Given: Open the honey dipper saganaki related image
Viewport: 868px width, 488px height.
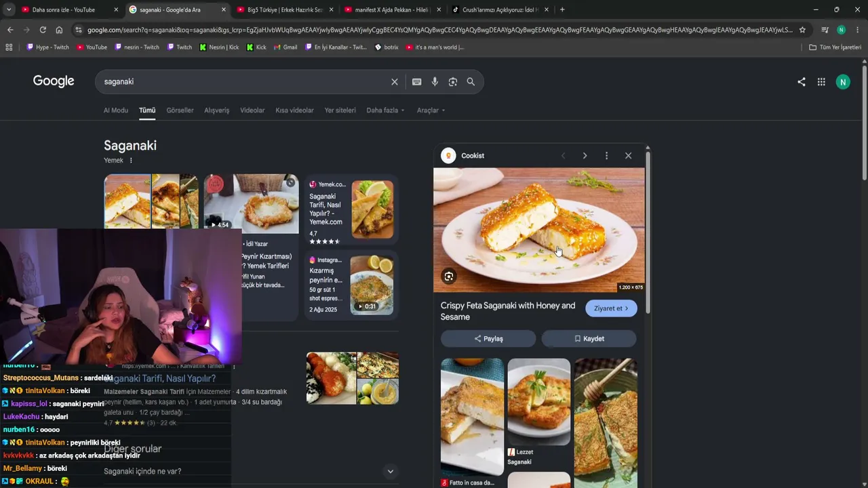Looking at the screenshot, I should pos(606,423).
